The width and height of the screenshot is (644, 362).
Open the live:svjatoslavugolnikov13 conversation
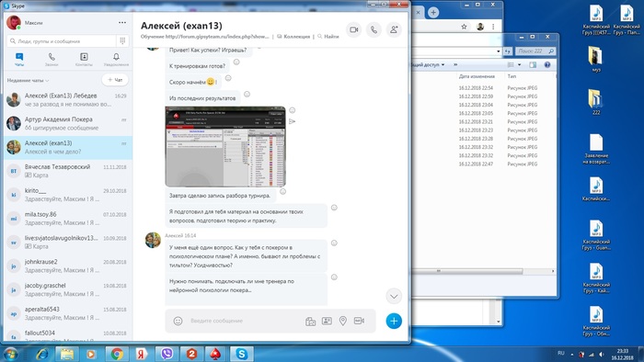pyautogui.click(x=68, y=243)
